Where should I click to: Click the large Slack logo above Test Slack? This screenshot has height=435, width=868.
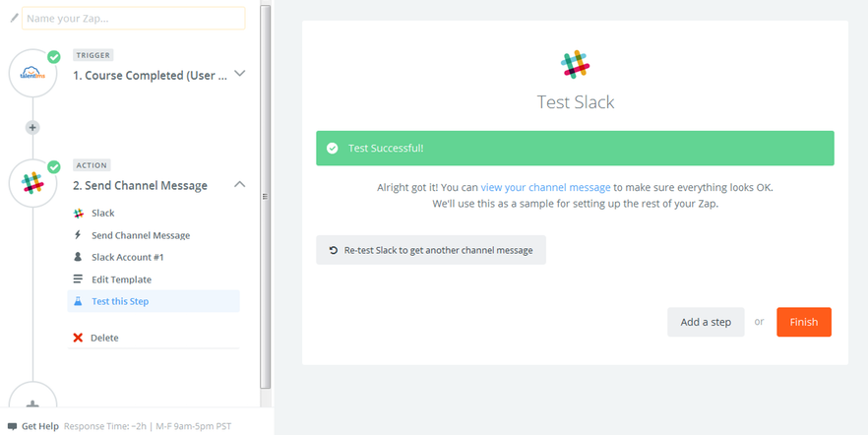575,64
